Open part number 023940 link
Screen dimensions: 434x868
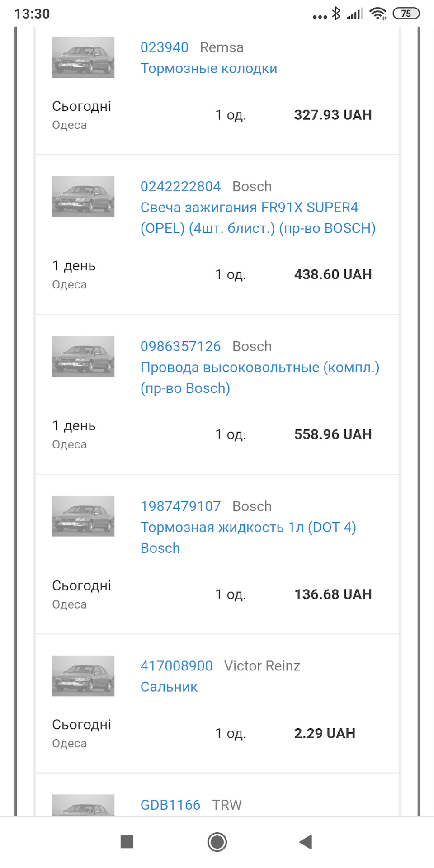tap(165, 47)
